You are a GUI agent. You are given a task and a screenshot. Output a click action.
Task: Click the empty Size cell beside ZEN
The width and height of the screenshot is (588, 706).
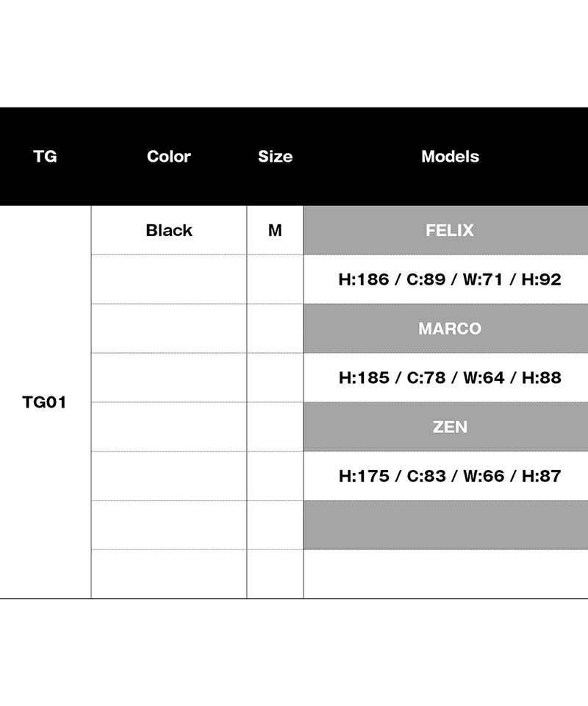click(275, 427)
